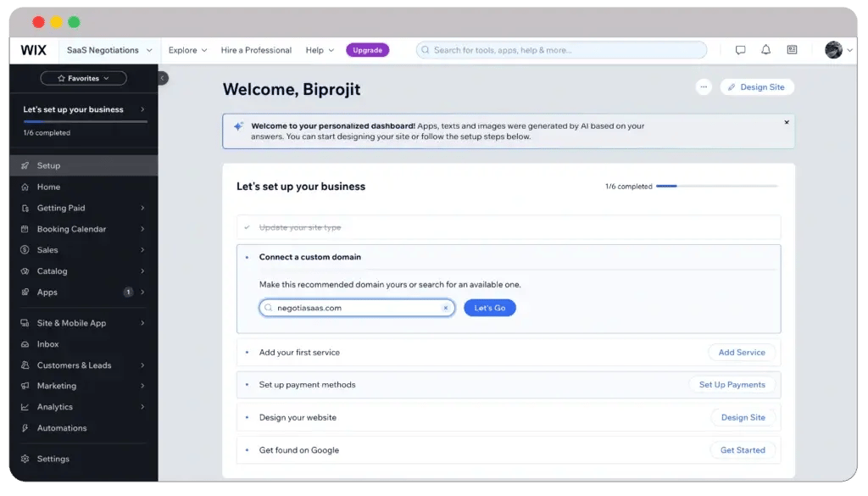Click the Add Service button
Viewport: 868px width, 496px height.
coord(742,353)
